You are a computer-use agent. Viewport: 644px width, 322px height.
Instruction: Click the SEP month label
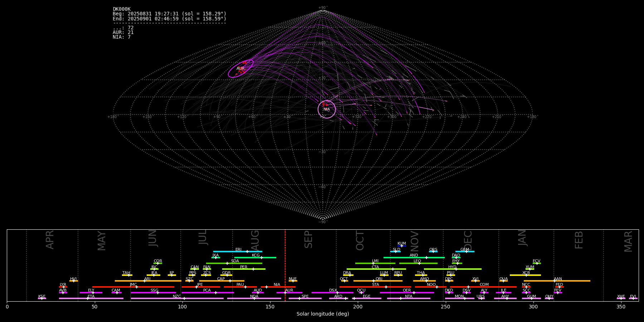pos(308,239)
